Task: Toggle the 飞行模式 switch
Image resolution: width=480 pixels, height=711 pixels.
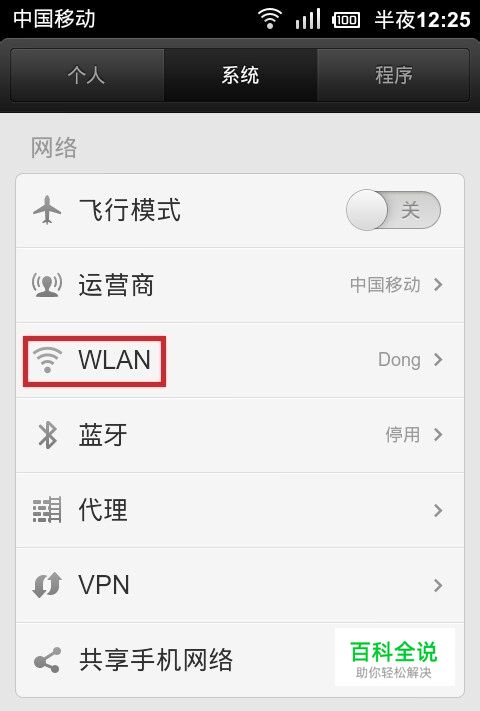Action: point(393,210)
